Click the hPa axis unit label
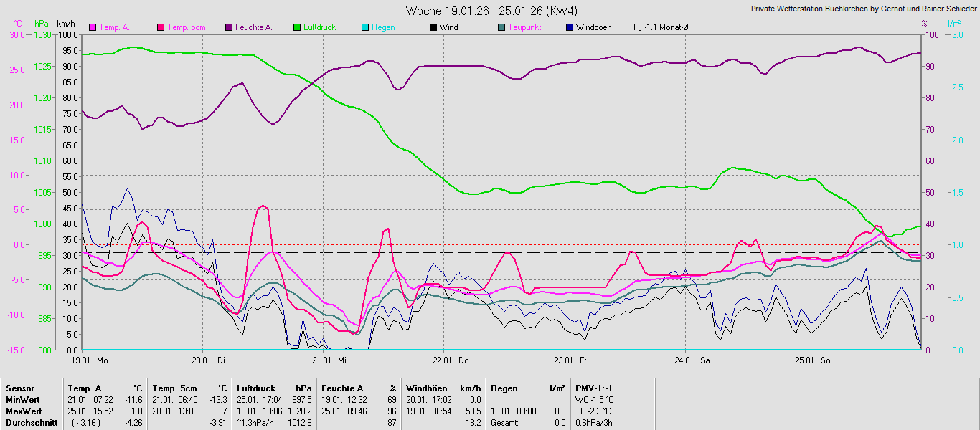The height and width of the screenshot is (430, 980). (42, 24)
